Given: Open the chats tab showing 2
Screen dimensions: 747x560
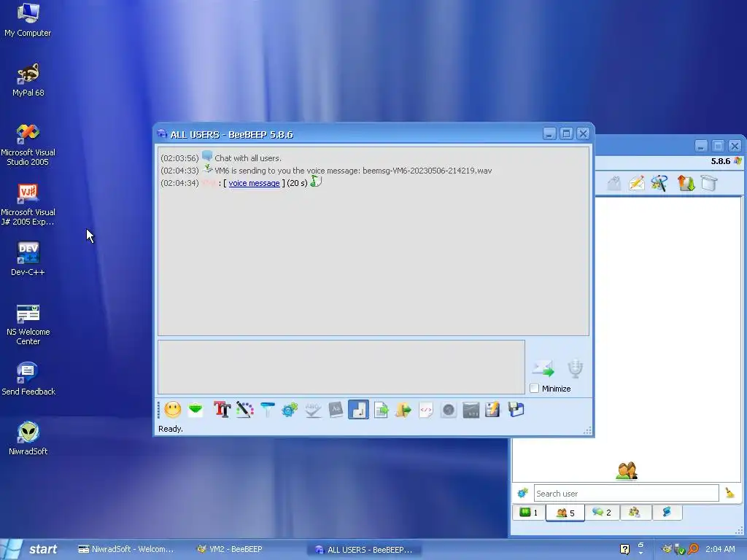Looking at the screenshot, I should pyautogui.click(x=602, y=513).
